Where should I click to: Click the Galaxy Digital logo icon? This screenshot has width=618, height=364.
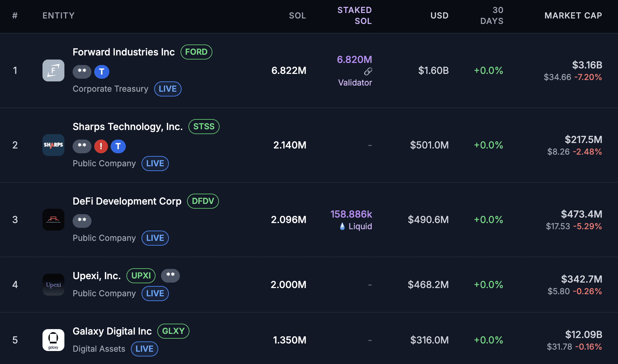point(53,340)
